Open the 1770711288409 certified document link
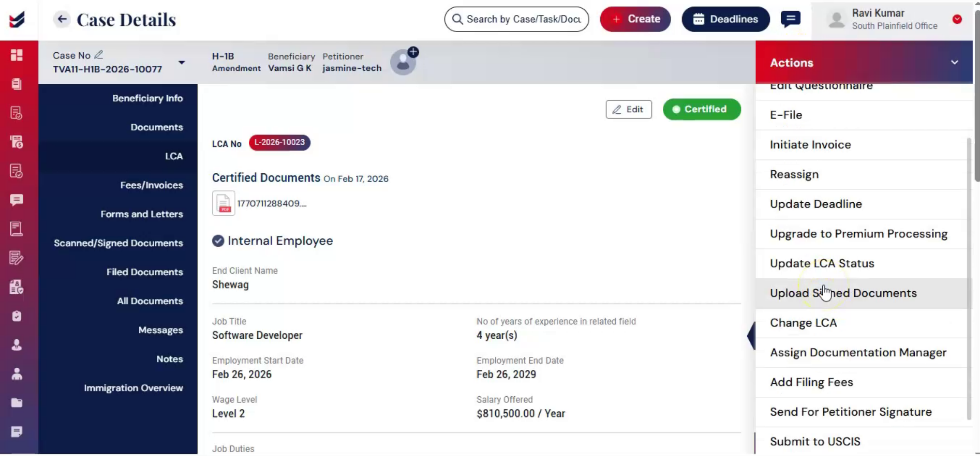 tap(272, 203)
